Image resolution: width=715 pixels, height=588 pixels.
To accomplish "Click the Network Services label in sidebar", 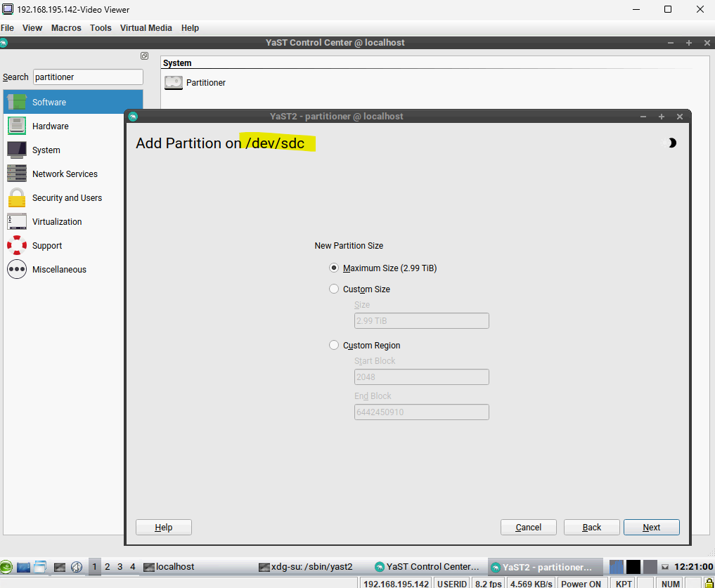I will pos(65,174).
